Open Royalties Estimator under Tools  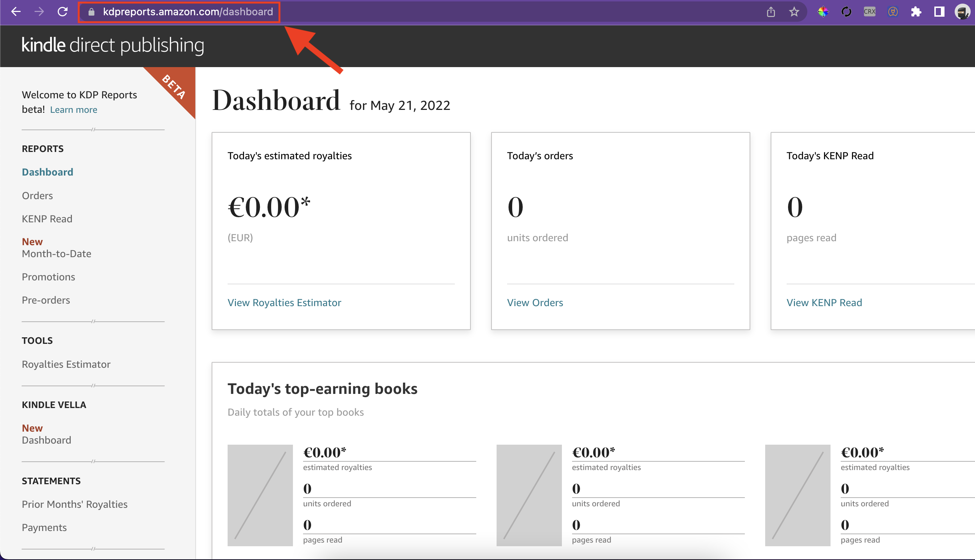[66, 364]
